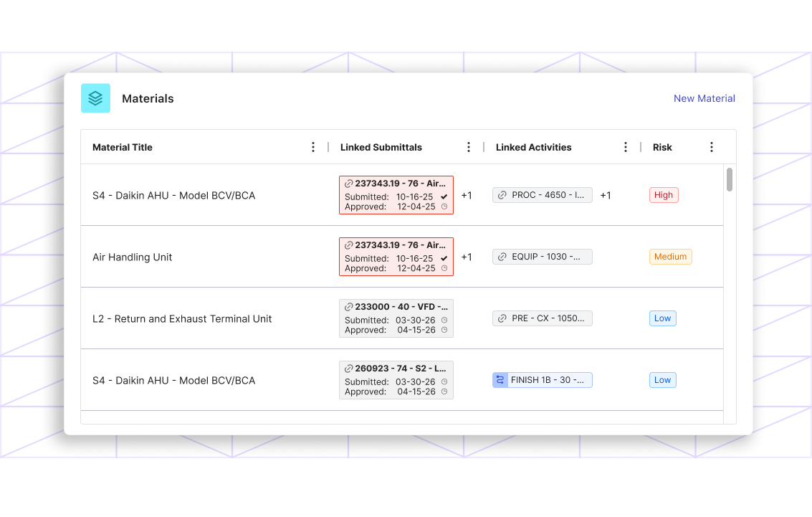This screenshot has width=812, height=517.
Task: Click the link icon on PRE - CX - 1050 chip
Action: 502,318
